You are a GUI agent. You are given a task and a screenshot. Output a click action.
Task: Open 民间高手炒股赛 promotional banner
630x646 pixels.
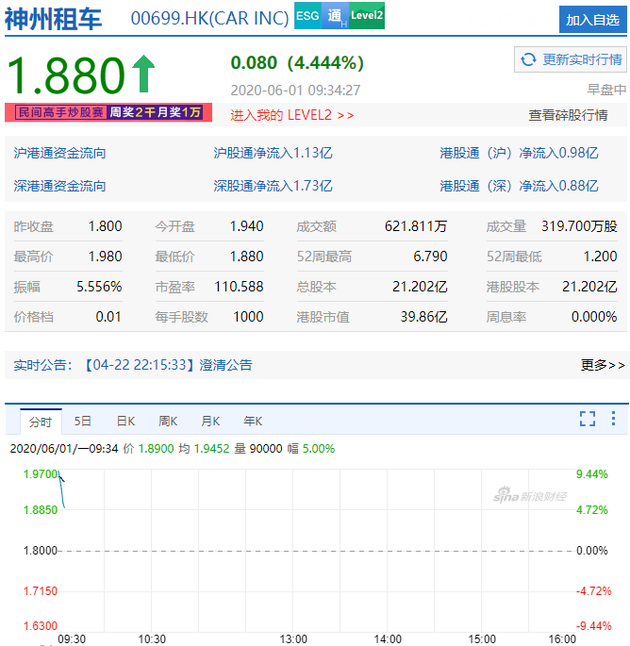click(x=108, y=112)
